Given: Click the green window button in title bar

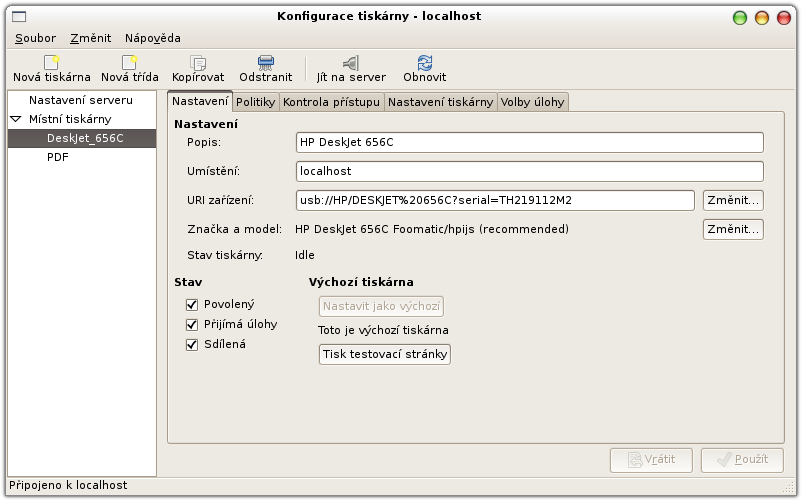Looking at the screenshot, I should [x=740, y=18].
